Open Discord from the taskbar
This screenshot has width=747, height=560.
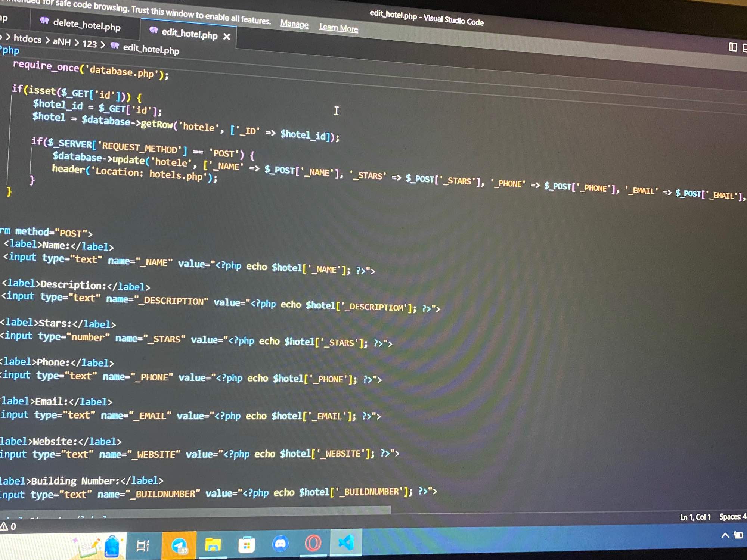(280, 544)
